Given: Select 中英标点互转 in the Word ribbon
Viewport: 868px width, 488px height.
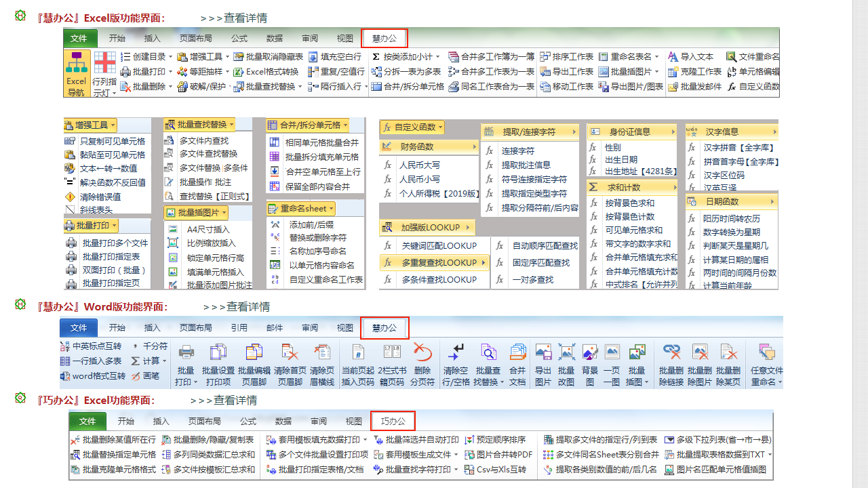Looking at the screenshot, I should (x=92, y=346).
